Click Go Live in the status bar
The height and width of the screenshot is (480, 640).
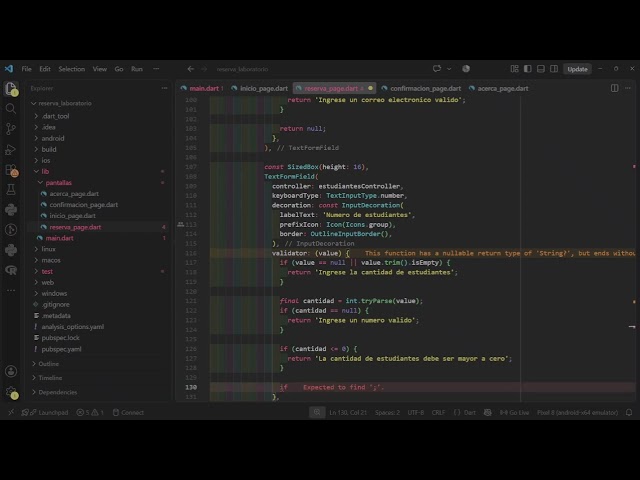click(514, 412)
